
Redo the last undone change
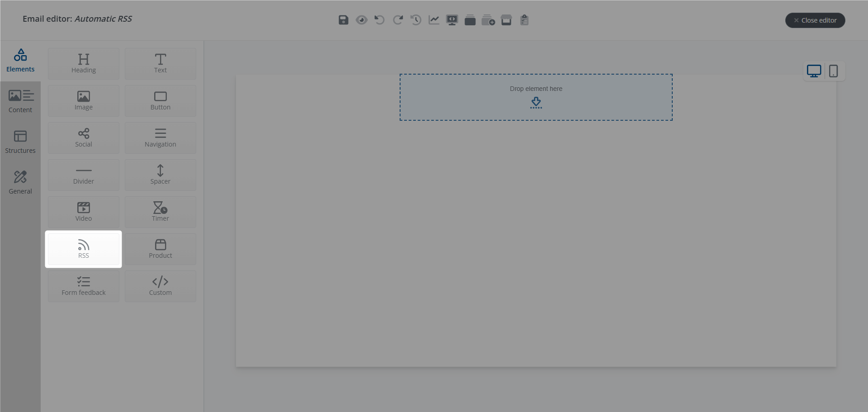(397, 20)
